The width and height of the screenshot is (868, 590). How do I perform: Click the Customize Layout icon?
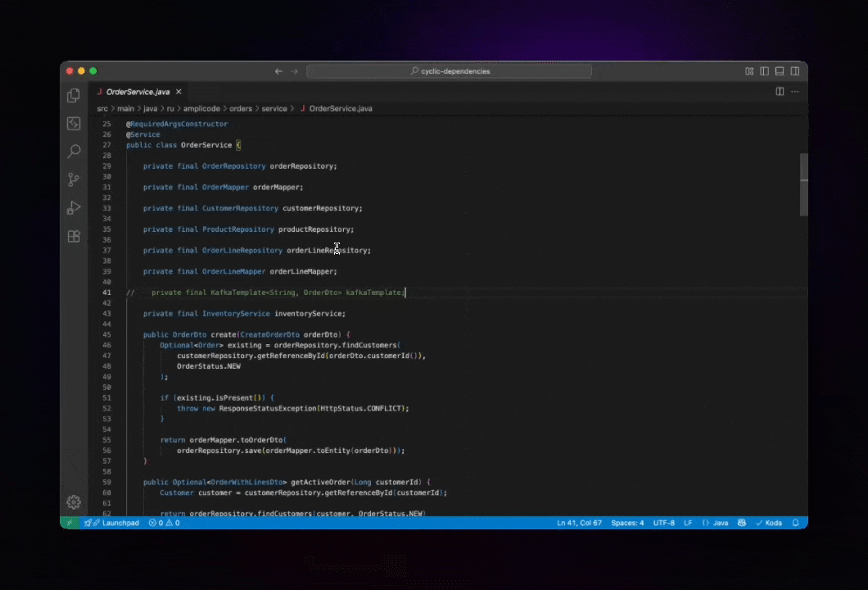(x=749, y=71)
